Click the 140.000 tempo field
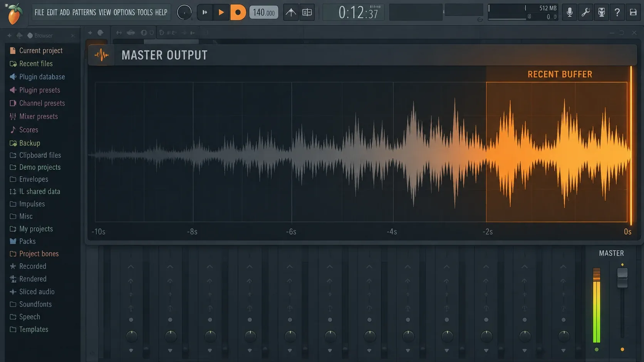The width and height of the screenshot is (644, 362). [x=264, y=12]
